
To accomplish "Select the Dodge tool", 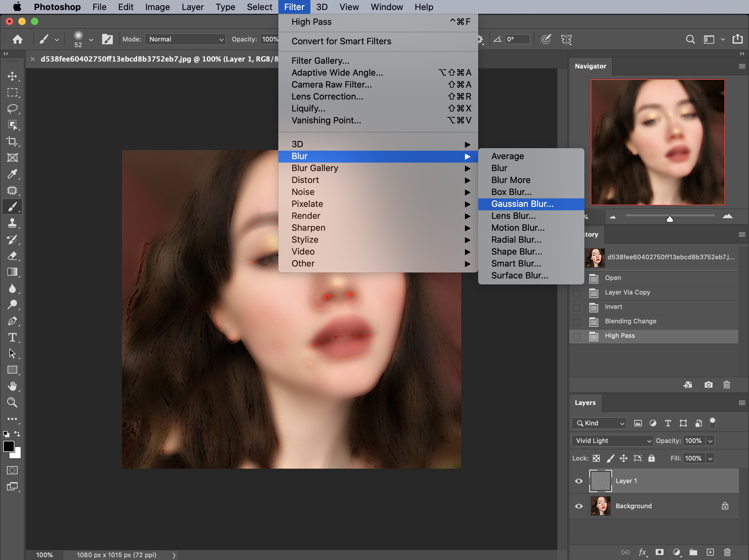I will tap(13, 304).
